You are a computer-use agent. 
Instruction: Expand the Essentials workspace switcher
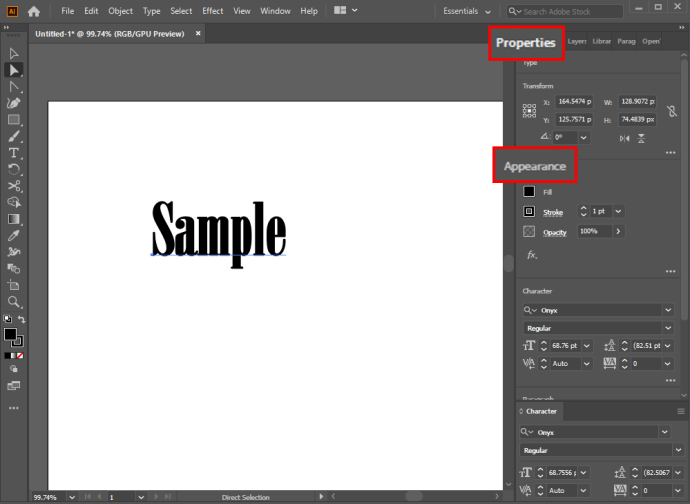coord(467,11)
